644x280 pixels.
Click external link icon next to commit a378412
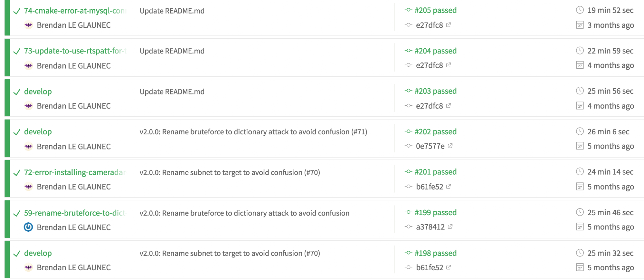(450, 227)
